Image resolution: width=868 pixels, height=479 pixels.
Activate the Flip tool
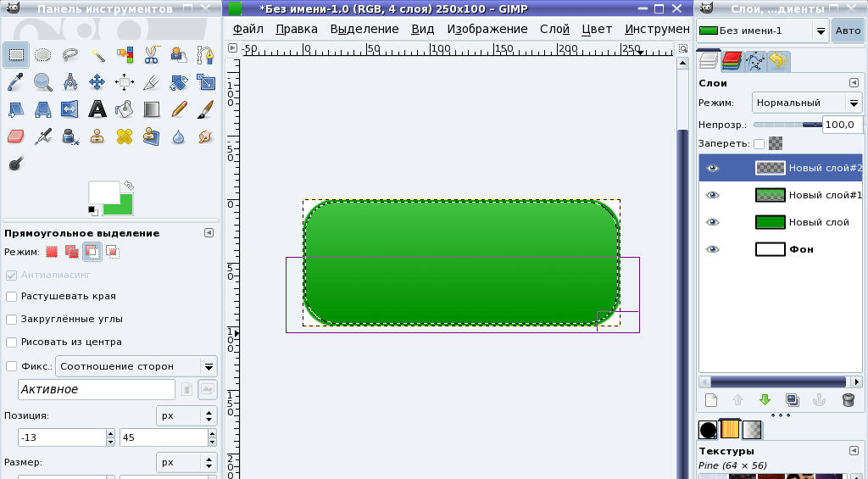click(x=70, y=109)
